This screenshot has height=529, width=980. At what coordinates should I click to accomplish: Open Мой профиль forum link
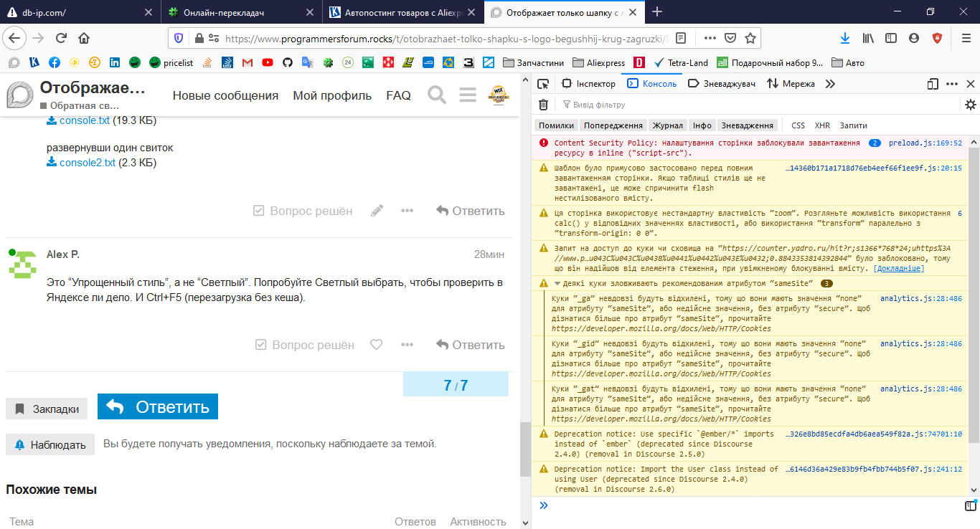tap(332, 95)
